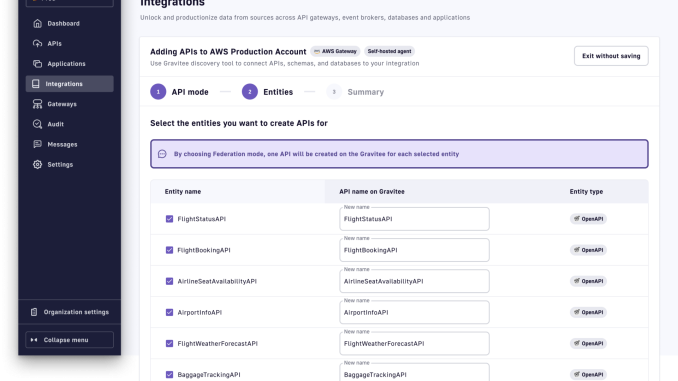Click the Integrations book icon
Screen dimensions: 678x381
pyautogui.click(x=36, y=84)
